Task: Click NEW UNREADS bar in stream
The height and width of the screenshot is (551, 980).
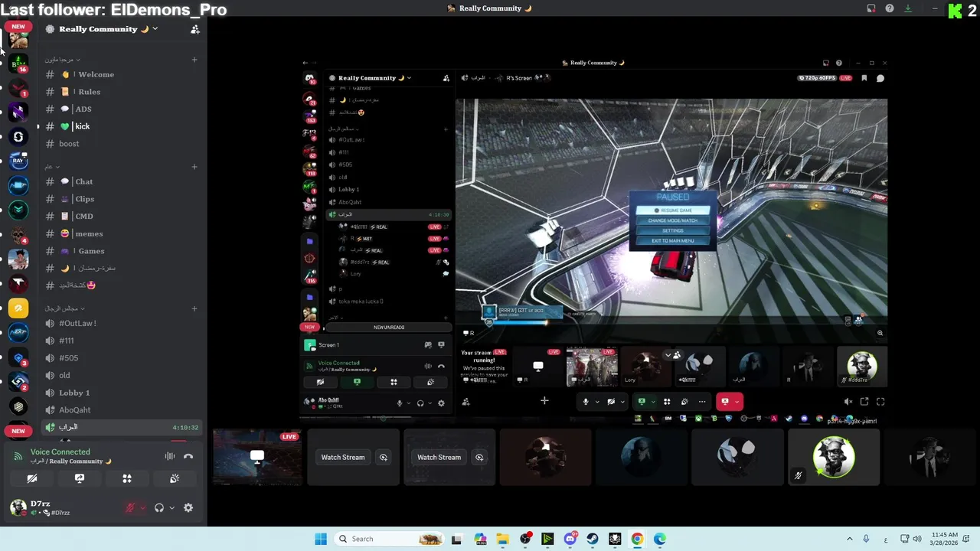Action: point(389,327)
